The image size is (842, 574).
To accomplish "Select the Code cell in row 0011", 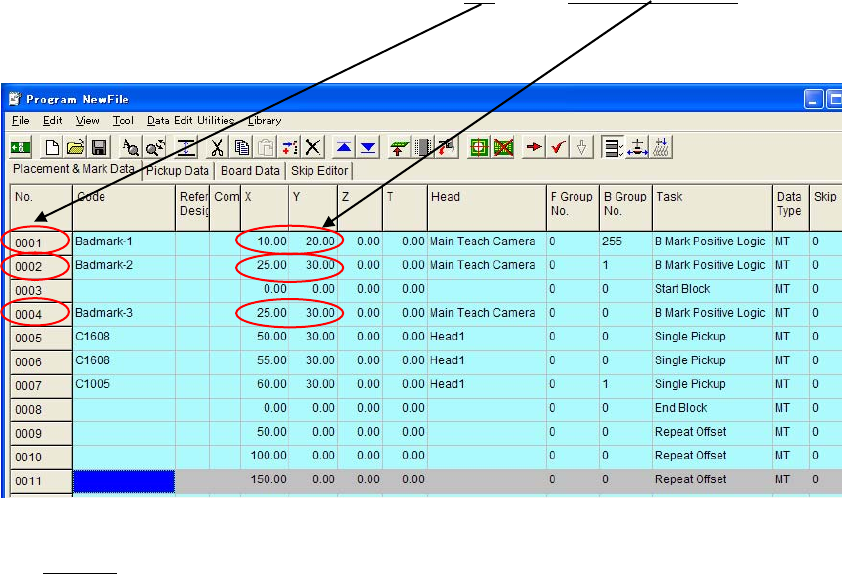I will pyautogui.click(x=124, y=480).
